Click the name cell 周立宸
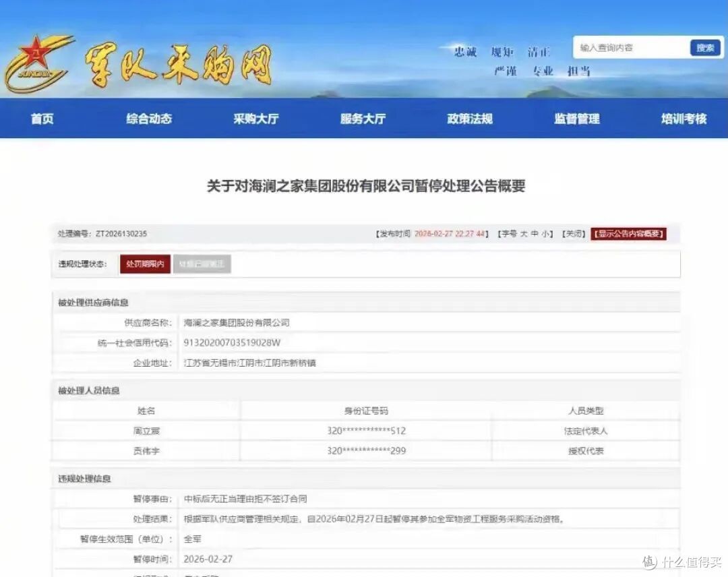This screenshot has width=728, height=577. click(146, 431)
